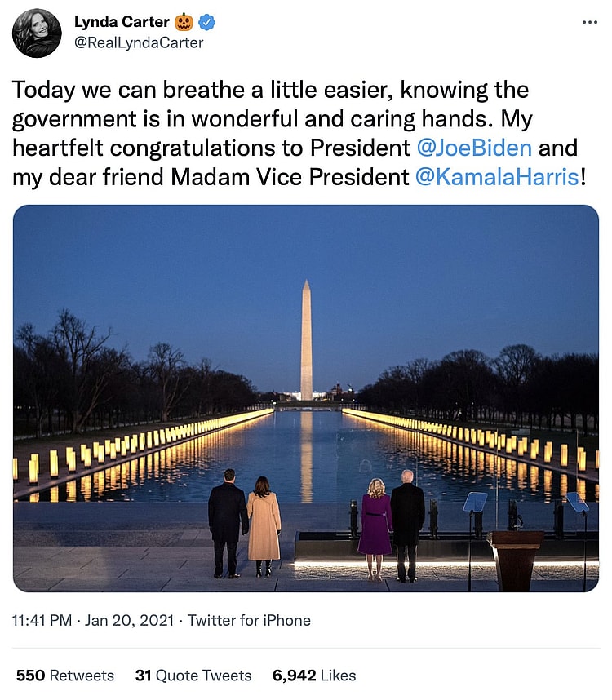Click the person in the tan coat
Screen dimensions: 612x700
(264, 526)
